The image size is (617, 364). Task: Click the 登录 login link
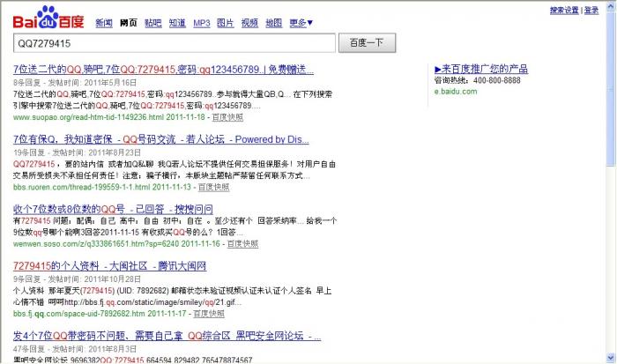[591, 11]
